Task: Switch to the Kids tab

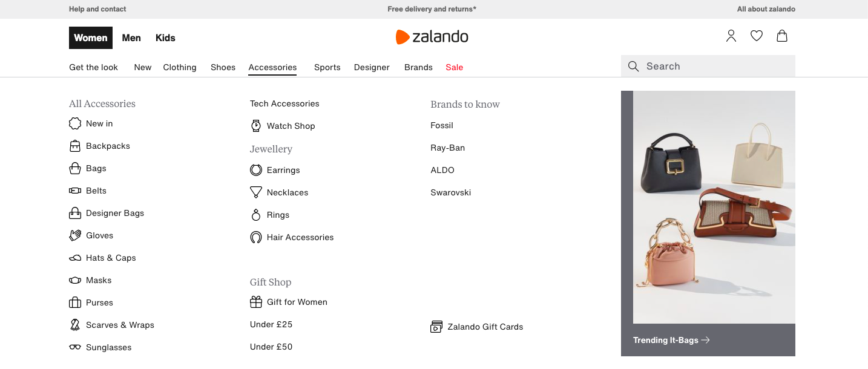Action: pos(165,38)
